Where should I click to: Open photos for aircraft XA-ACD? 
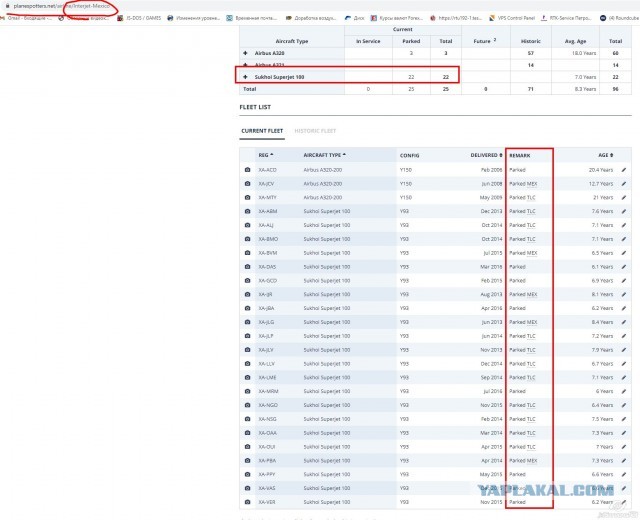pyautogui.click(x=247, y=170)
